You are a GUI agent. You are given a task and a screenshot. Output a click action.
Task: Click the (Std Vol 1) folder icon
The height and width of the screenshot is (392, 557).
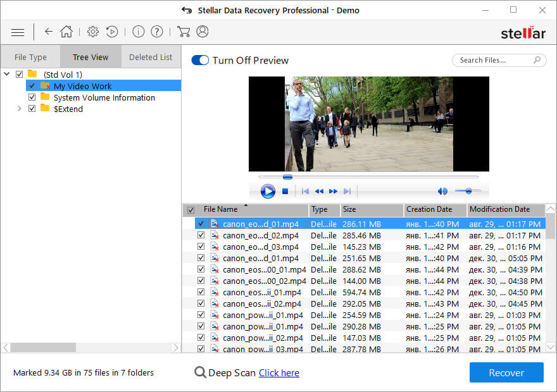[x=32, y=73]
